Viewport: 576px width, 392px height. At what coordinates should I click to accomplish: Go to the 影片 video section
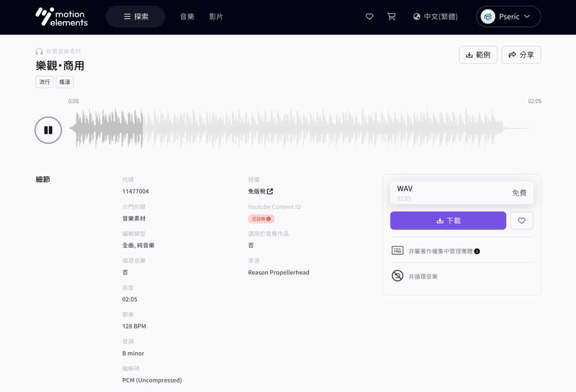(x=216, y=17)
